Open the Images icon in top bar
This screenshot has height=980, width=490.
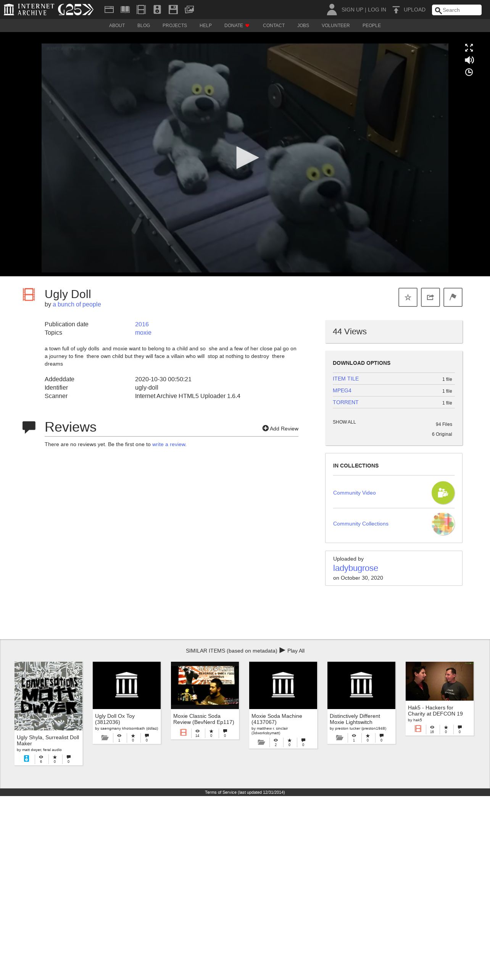189,10
